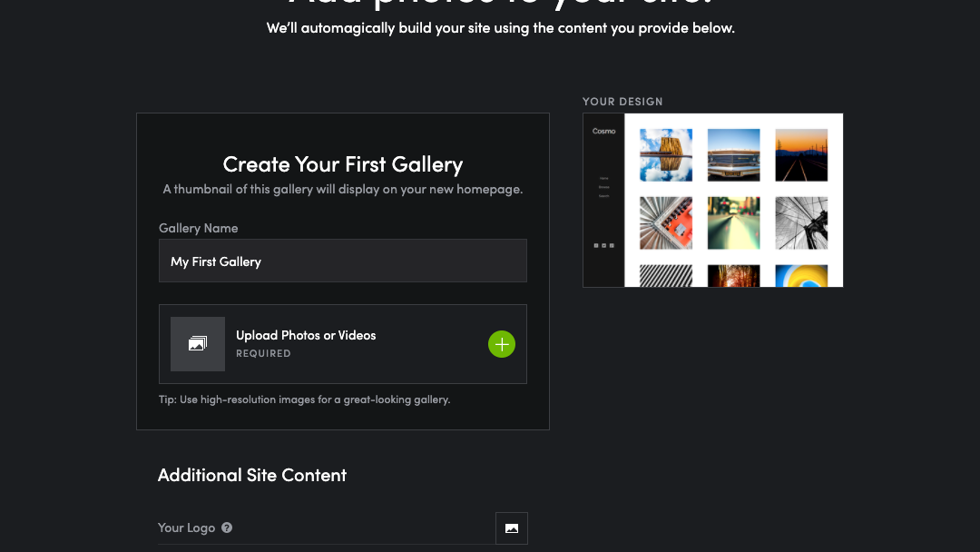980x552 pixels.
Task: Select the sunset railroad tracks thumbnail
Action: pos(801,154)
